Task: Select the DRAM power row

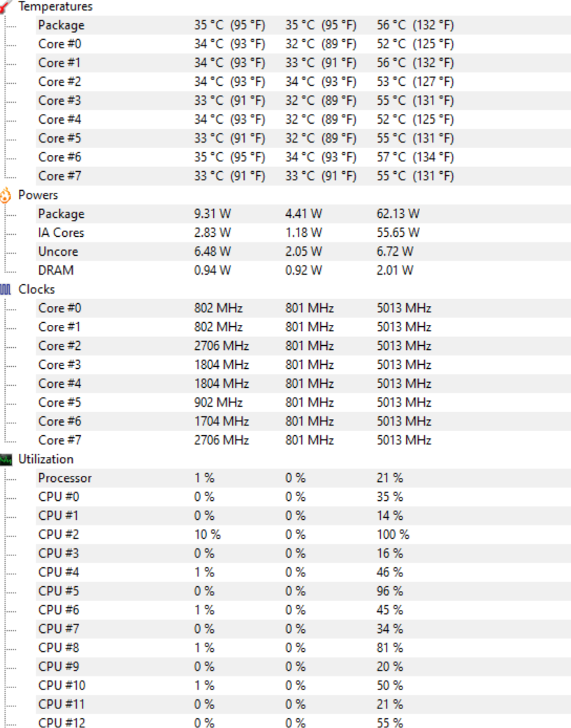Action: [303, 270]
